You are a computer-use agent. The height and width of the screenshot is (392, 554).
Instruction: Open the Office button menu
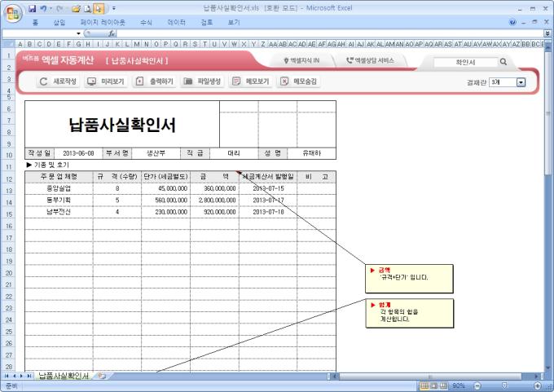pos(13,14)
